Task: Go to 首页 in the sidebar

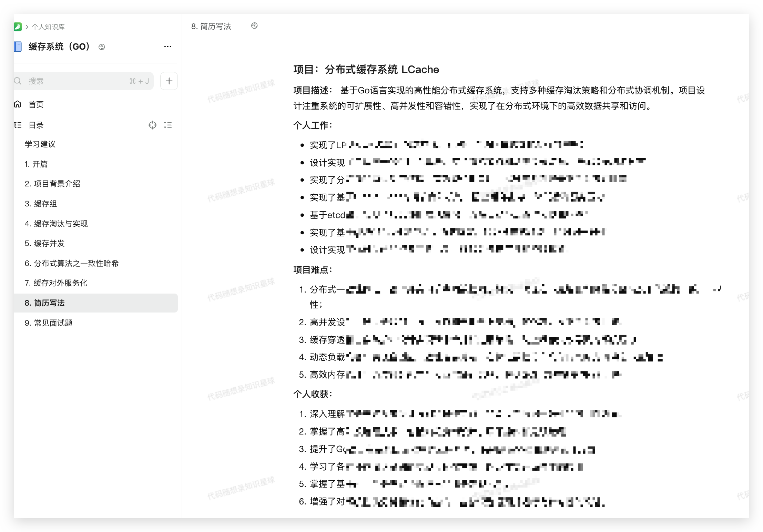Action: tap(36, 104)
